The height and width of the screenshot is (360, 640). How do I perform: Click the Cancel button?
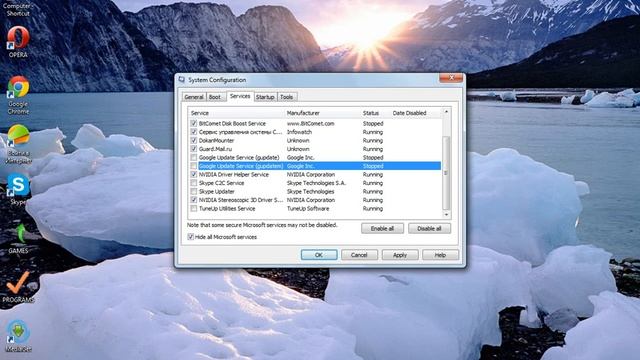coord(359,255)
